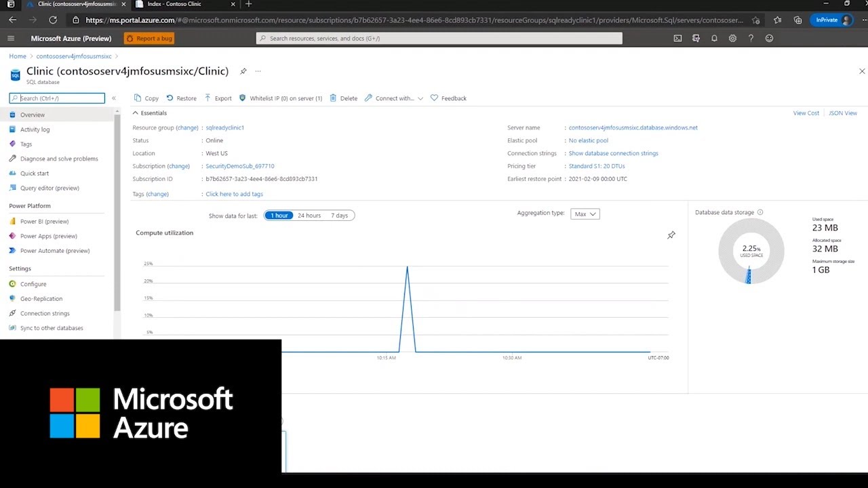Click the Report a bug button
Viewport: 868px width, 488px height.
pos(149,39)
